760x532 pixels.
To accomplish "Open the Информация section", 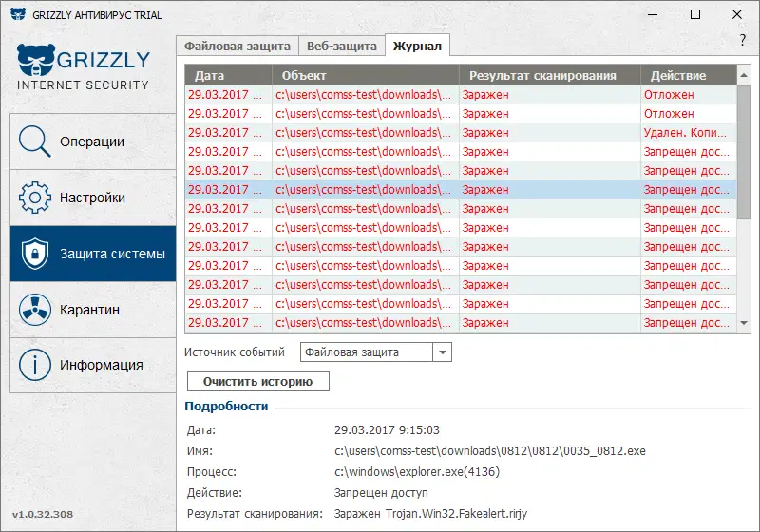I will click(x=93, y=366).
